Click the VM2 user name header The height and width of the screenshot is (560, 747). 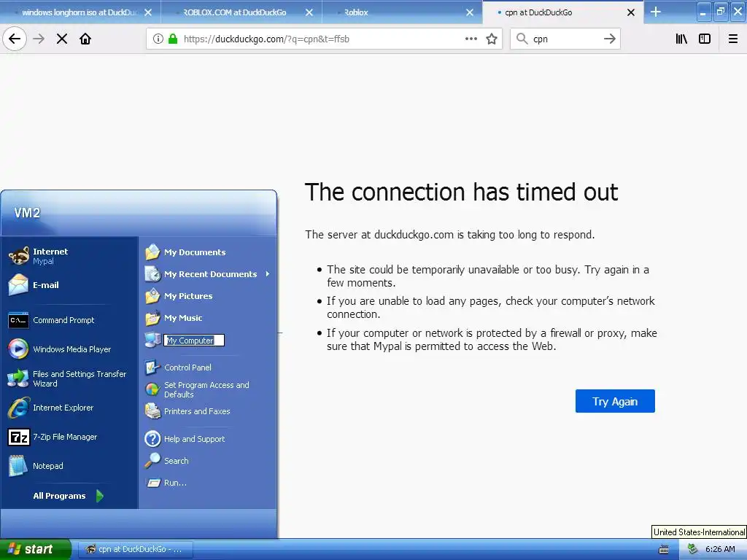pyautogui.click(x=27, y=213)
